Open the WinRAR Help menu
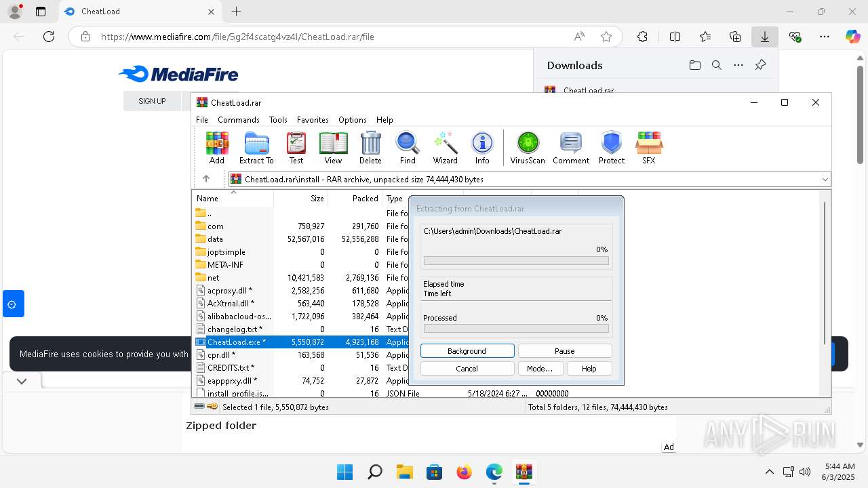Viewport: 868px width, 488px height. click(384, 119)
